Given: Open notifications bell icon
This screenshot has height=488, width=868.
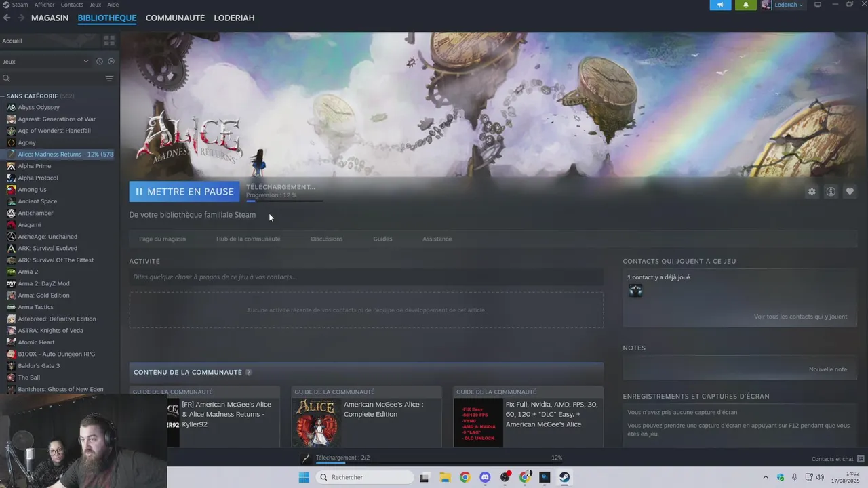Looking at the screenshot, I should (746, 5).
